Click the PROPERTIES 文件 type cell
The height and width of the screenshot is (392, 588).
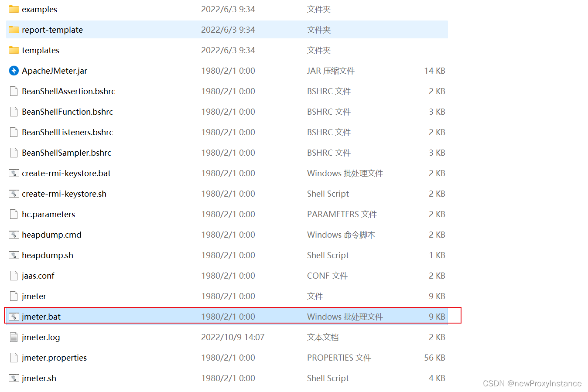click(339, 358)
